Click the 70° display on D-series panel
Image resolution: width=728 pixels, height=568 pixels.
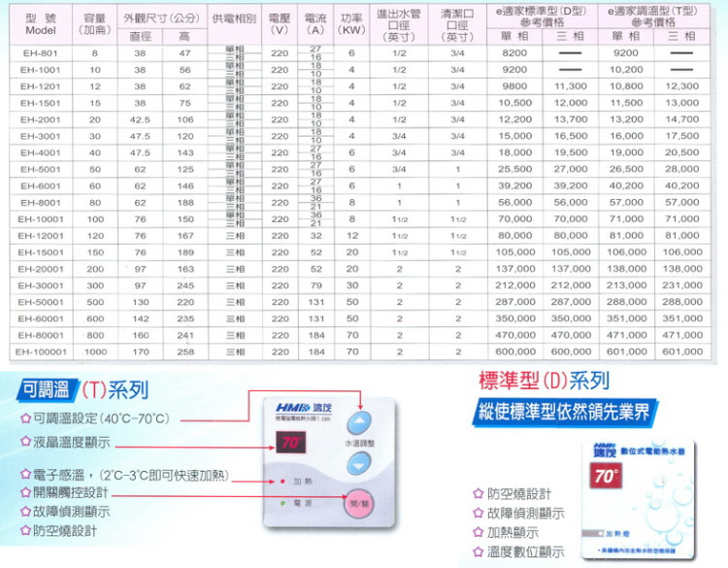(606, 476)
